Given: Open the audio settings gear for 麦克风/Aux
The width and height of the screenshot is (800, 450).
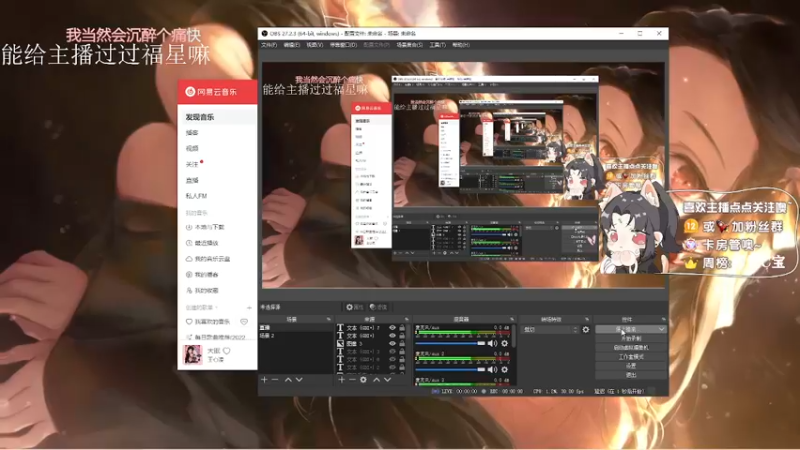Looking at the screenshot, I should (505, 343).
